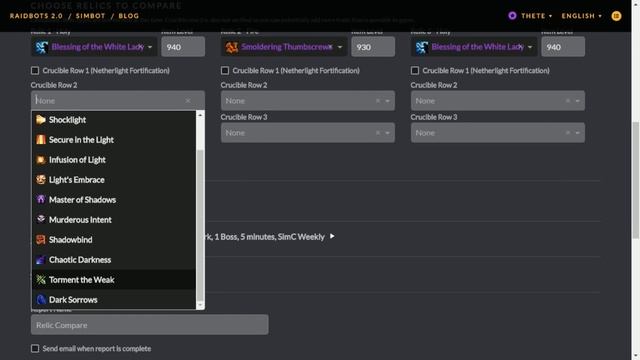Clear second relic Crucible Row 3 selection
This screenshot has height=360, width=640.
(x=378, y=133)
